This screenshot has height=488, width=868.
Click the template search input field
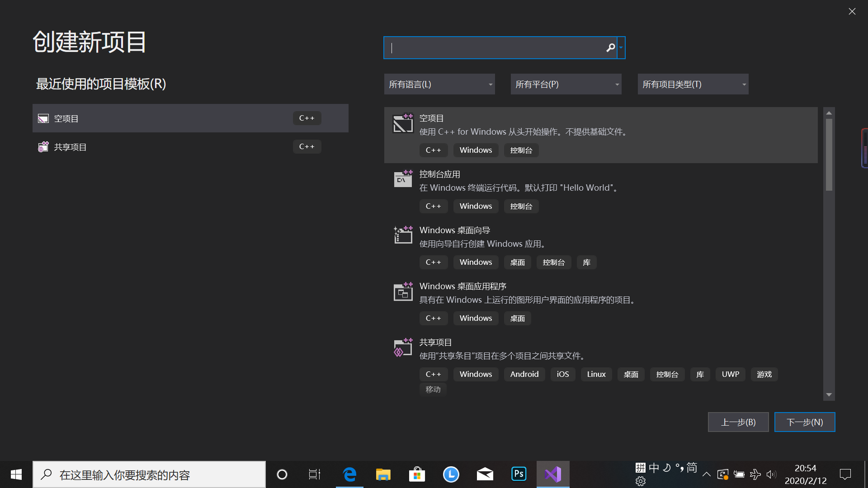495,47
